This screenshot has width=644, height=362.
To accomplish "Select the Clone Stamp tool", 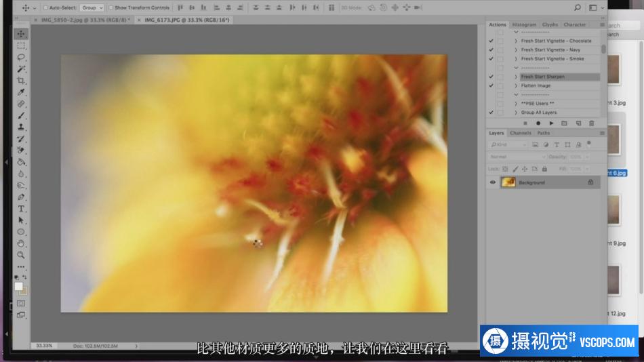I will [21, 127].
